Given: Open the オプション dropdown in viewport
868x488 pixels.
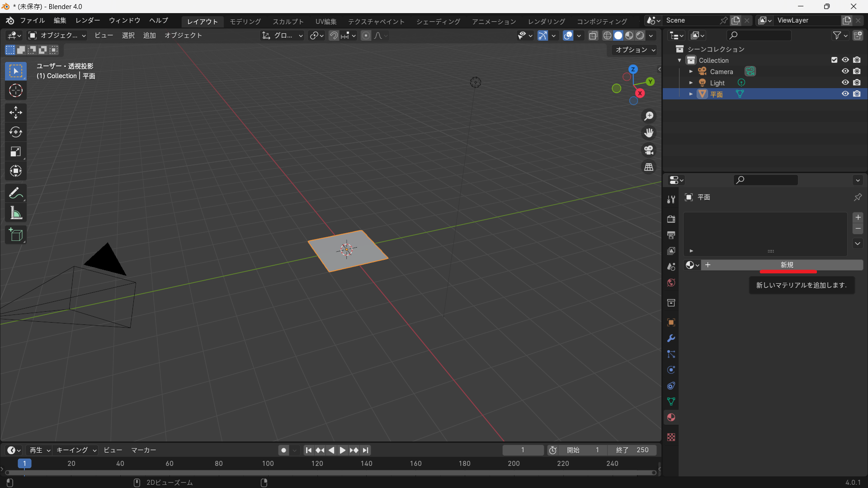Looking at the screenshot, I should 635,50.
